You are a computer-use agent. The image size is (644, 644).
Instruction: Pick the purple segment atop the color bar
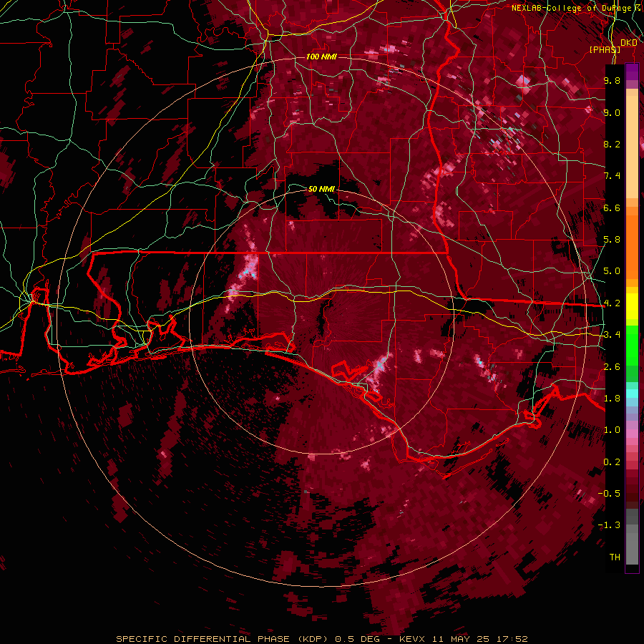[632, 72]
